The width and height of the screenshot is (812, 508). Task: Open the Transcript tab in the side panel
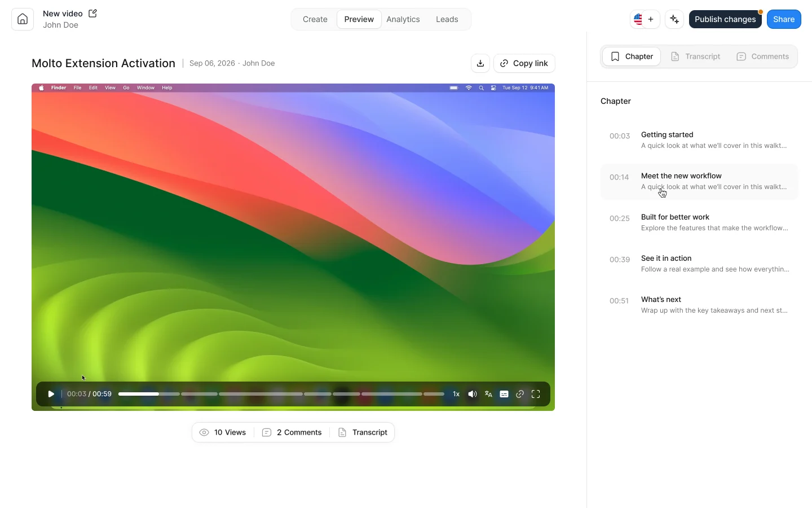pyautogui.click(x=696, y=56)
